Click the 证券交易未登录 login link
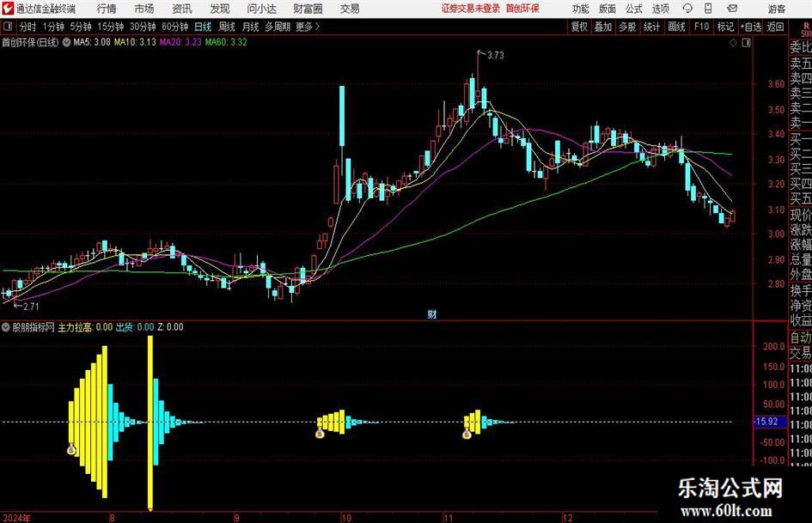This screenshot has height=523, width=812. click(x=471, y=9)
